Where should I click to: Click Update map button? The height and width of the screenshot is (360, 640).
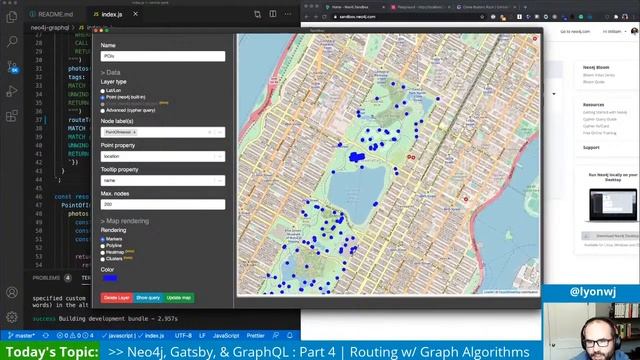point(179,298)
